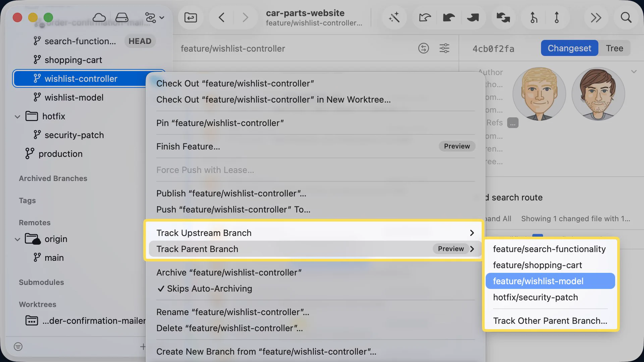Image resolution: width=644 pixels, height=362 pixels.
Task: Collapse the commit details chevron near avatars
Action: tap(634, 72)
